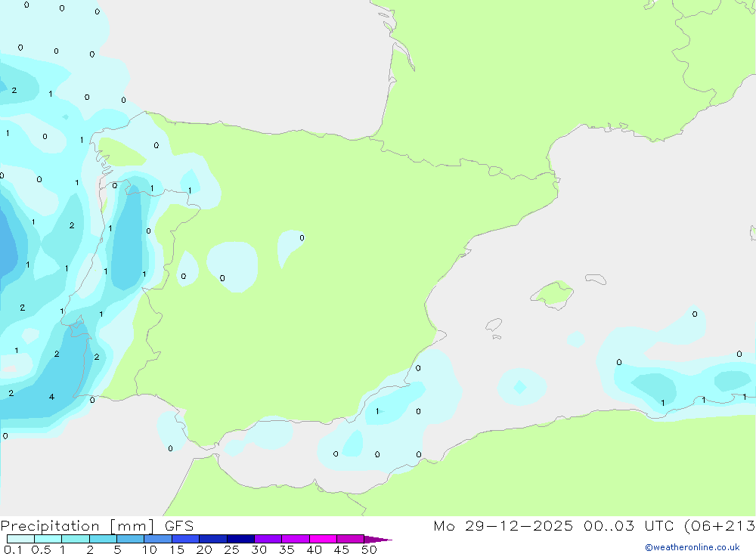
Task: Open the weatheronline.co.uk copyright link
Action: pyautogui.click(x=692, y=547)
